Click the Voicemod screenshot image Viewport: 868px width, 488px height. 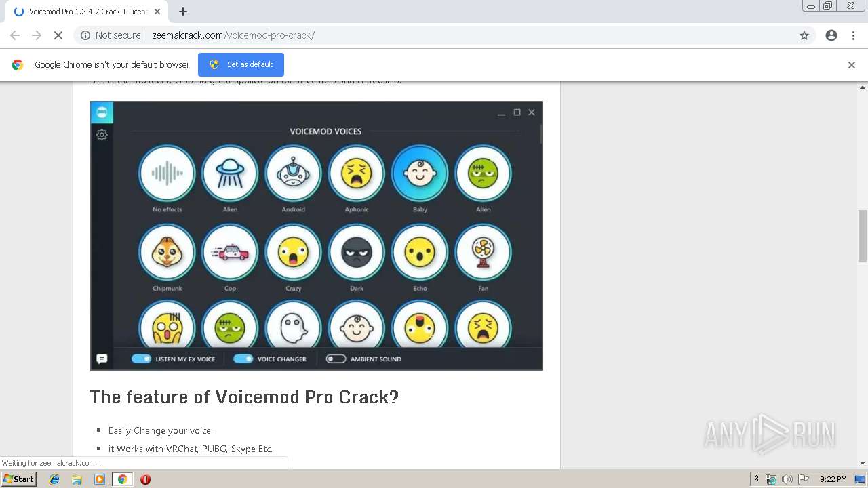coord(317,236)
